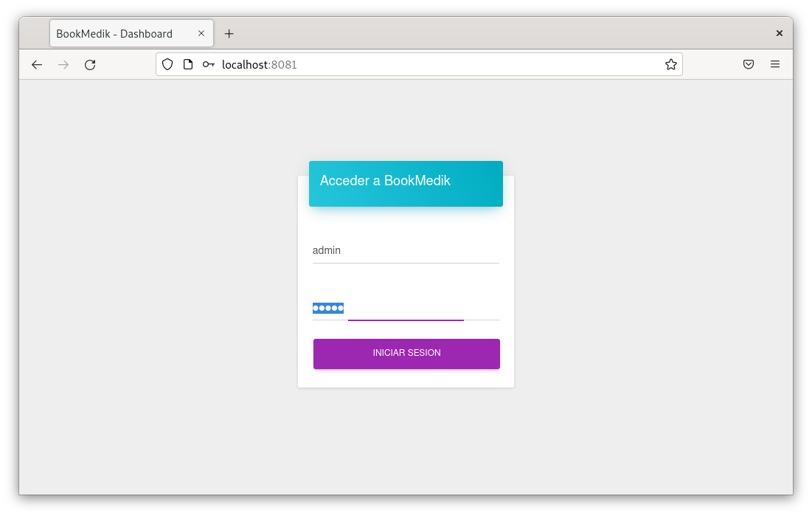Open a new browser tab
The image size is (812, 516).
tap(229, 33)
